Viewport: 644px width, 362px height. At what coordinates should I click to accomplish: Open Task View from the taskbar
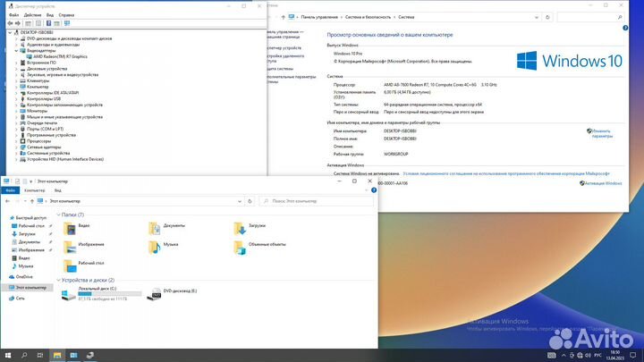40,356
